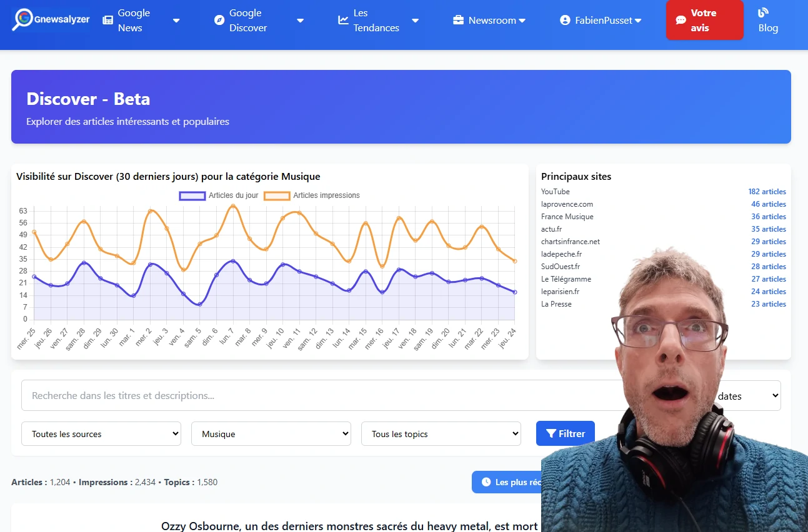Open the 35 articles link for actu.fr

769,229
